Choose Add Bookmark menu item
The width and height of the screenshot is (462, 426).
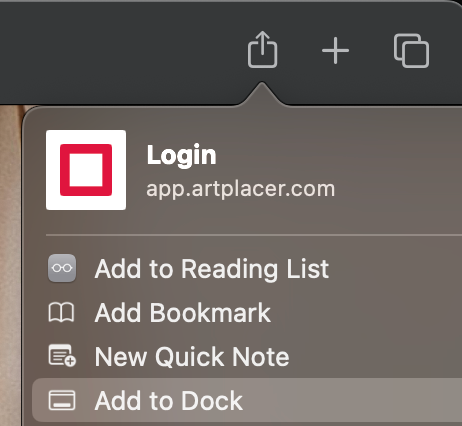(247, 313)
